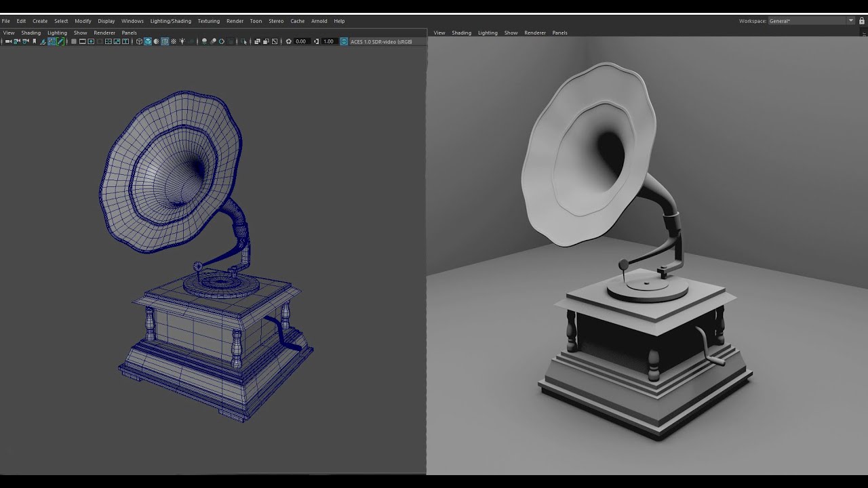The image size is (868, 488).
Task: Click the Gate Mask icon
Action: pos(100,41)
